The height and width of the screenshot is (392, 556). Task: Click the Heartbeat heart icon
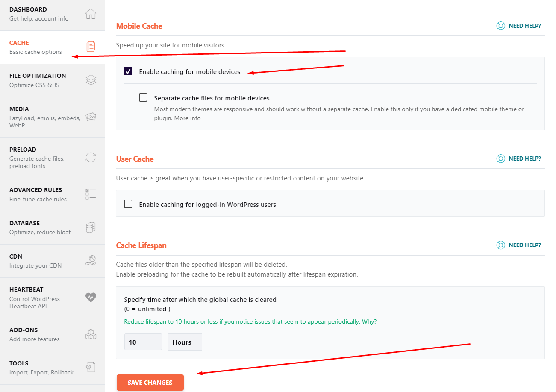[91, 298]
